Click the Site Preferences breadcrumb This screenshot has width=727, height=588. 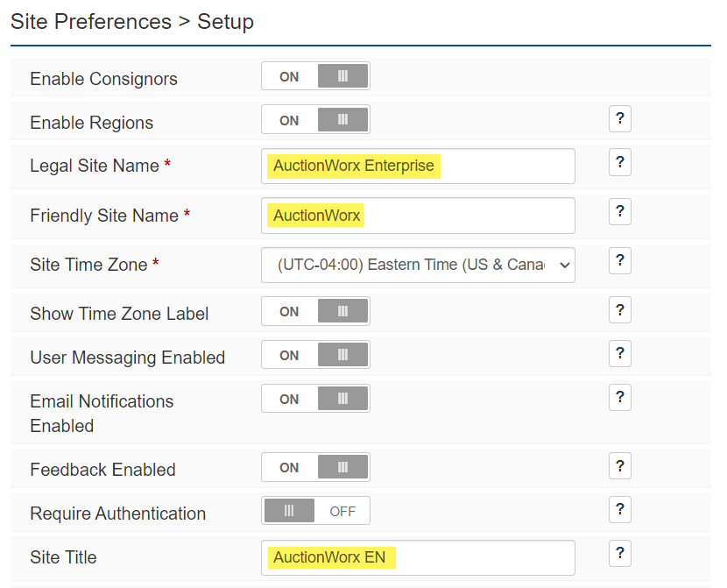pyautogui.click(x=90, y=22)
